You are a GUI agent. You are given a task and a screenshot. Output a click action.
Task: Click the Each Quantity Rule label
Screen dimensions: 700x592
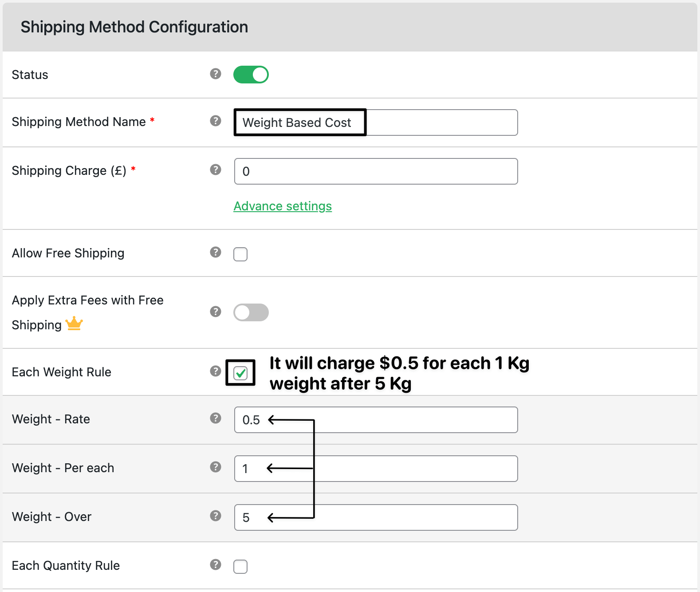pos(66,565)
